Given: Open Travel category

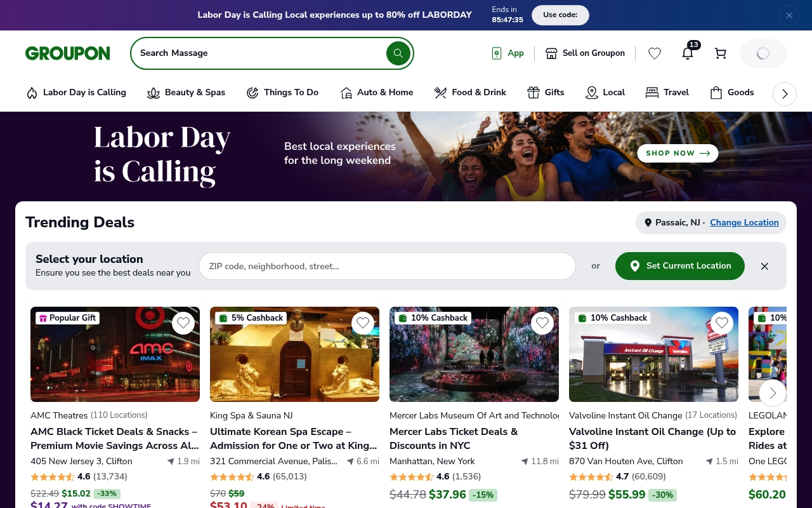Looking at the screenshot, I should pos(667,93).
